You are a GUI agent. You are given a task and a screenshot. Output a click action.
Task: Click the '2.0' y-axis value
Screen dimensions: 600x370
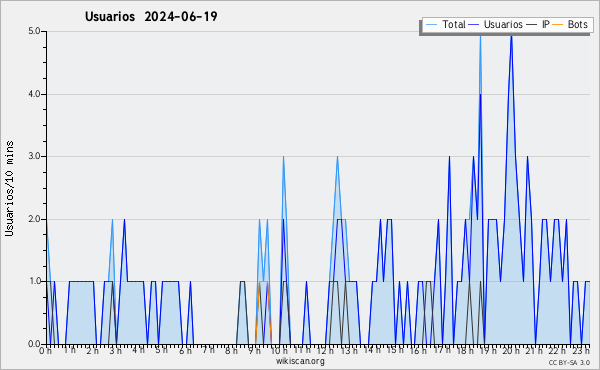34,219
